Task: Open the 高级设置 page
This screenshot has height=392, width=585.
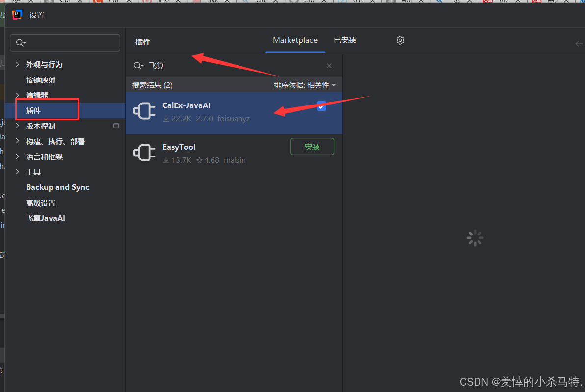Action: tap(41, 203)
